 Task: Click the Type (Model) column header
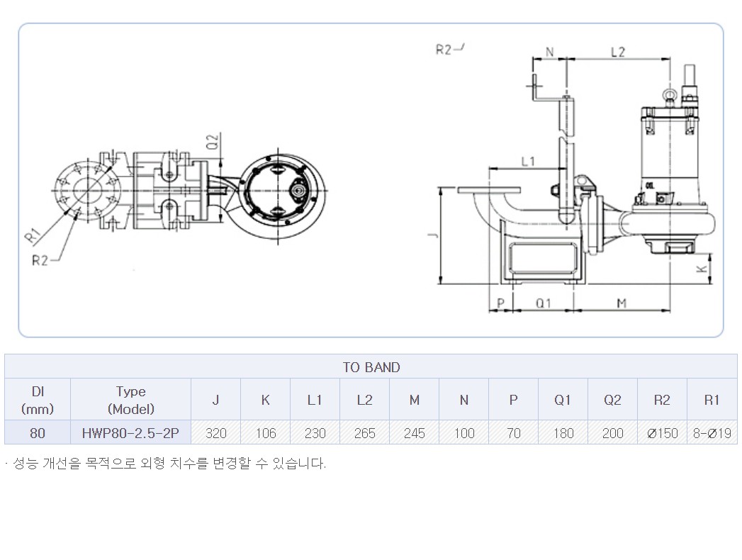130,400
